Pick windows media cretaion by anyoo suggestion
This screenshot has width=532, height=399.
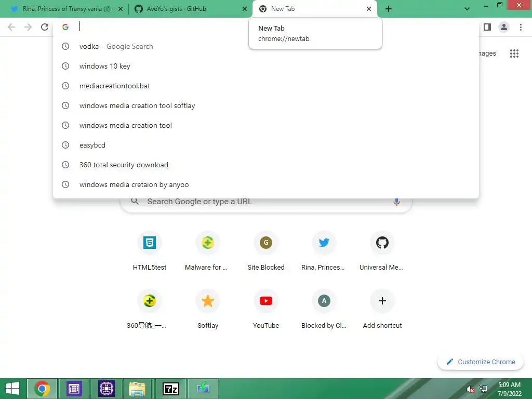tap(266, 184)
